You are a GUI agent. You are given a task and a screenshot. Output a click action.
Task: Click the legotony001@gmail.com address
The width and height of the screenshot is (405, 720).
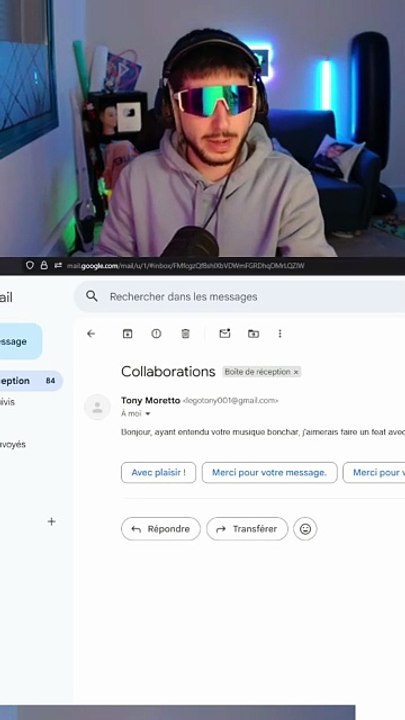pos(230,401)
